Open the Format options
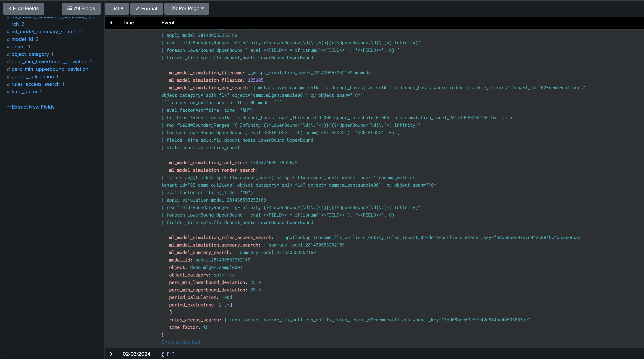644x359 pixels. 146,8
